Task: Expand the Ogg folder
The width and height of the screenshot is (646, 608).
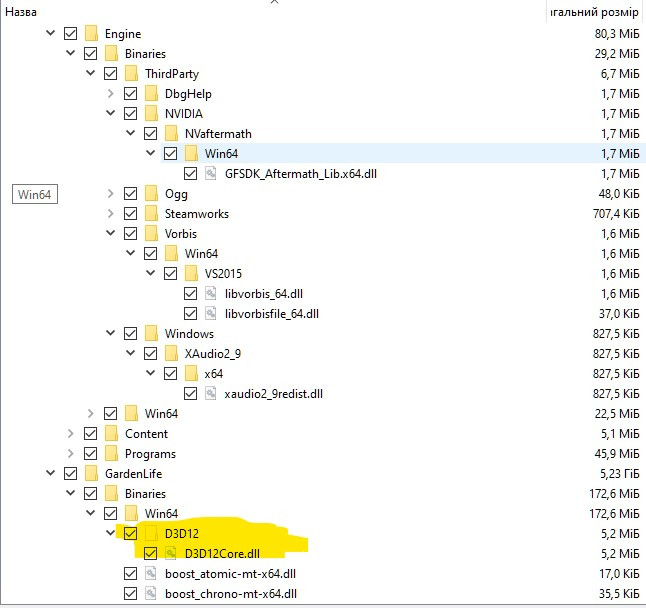Action: coord(110,193)
